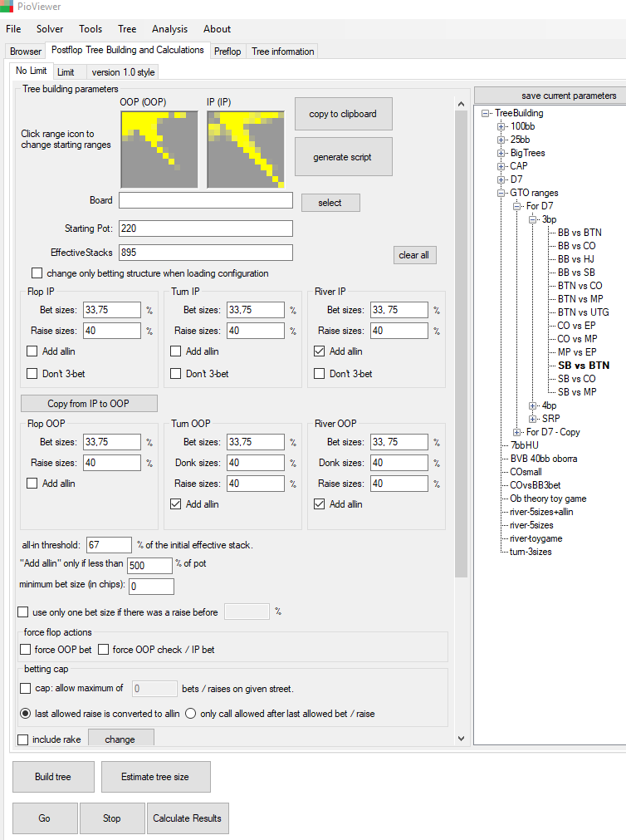Image resolution: width=626 pixels, height=840 pixels.
Task: Expand the 100bb tree node
Action: tap(501, 126)
